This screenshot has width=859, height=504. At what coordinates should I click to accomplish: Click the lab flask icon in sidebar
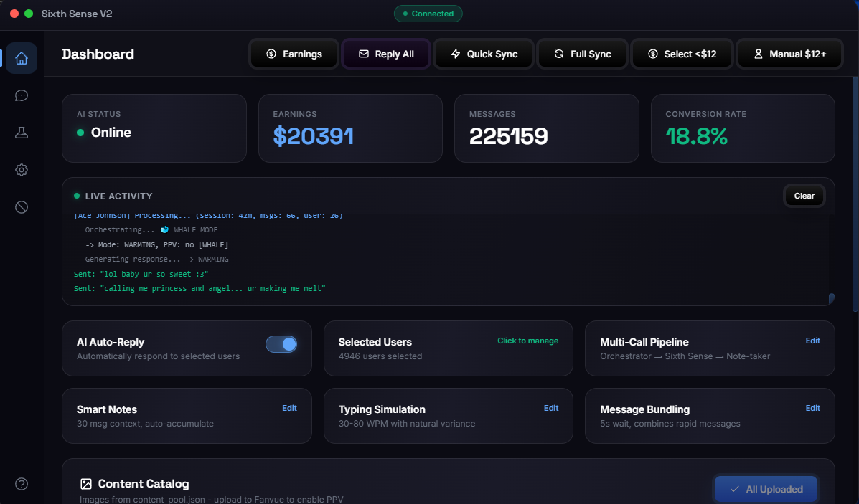[x=22, y=133]
